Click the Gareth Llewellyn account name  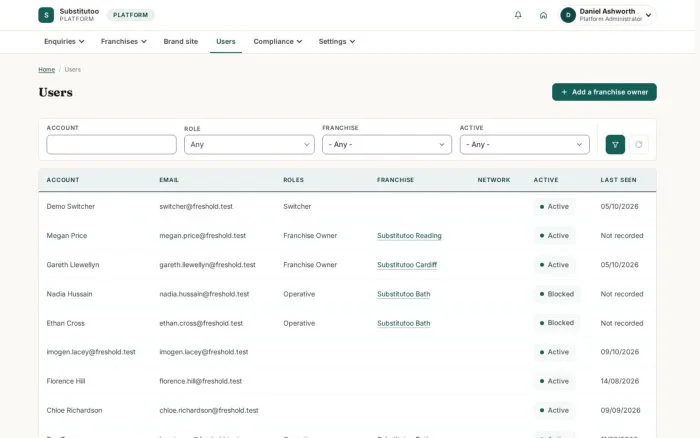(73, 265)
